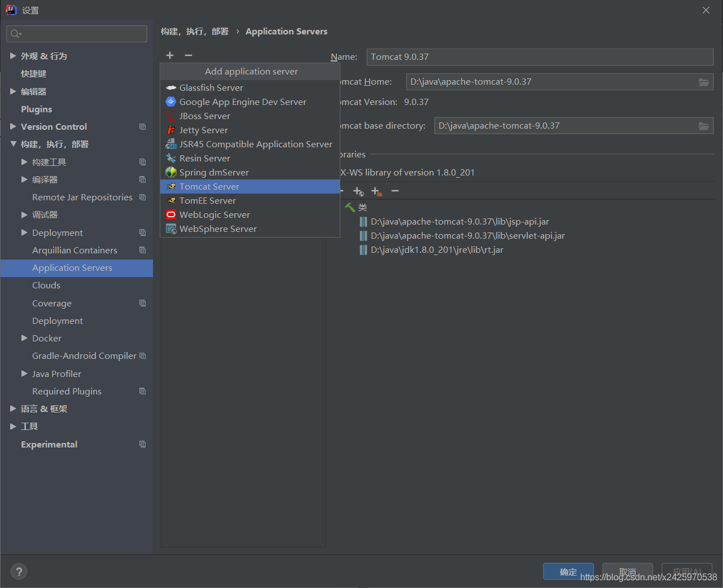The width and height of the screenshot is (723, 588).
Task: Click the minus icon in libraries toolbar
Action: pyautogui.click(x=395, y=191)
